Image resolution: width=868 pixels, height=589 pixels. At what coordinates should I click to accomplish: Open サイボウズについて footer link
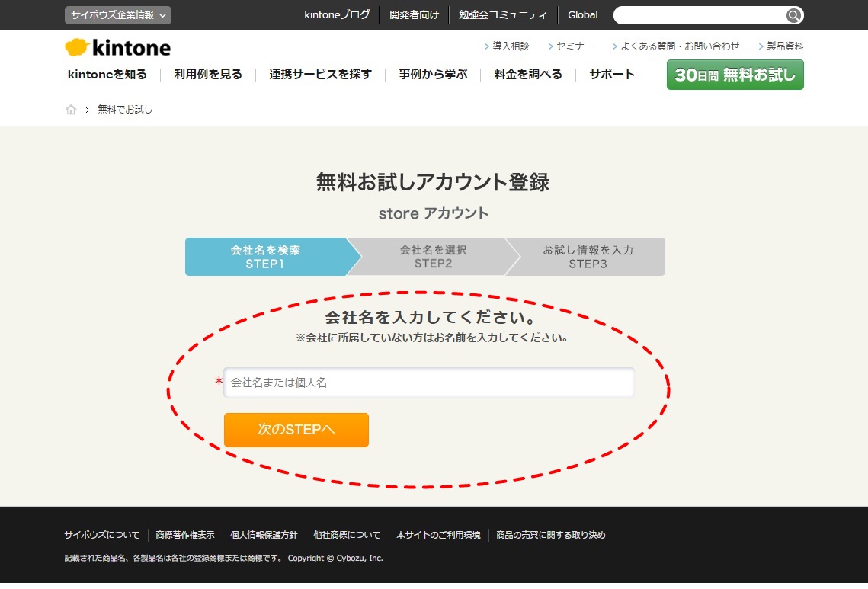[102, 536]
